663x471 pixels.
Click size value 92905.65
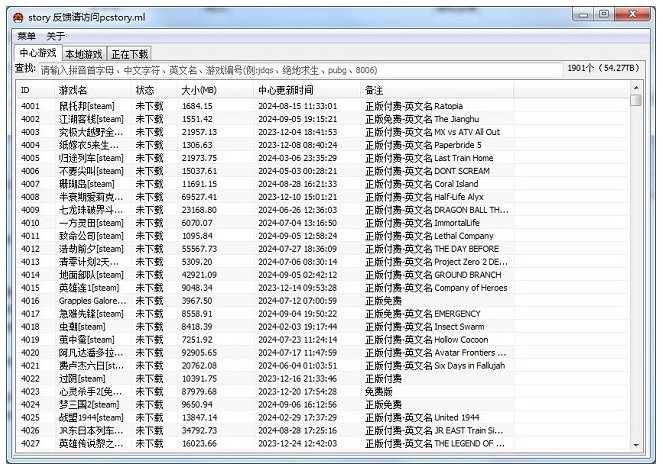199,353
